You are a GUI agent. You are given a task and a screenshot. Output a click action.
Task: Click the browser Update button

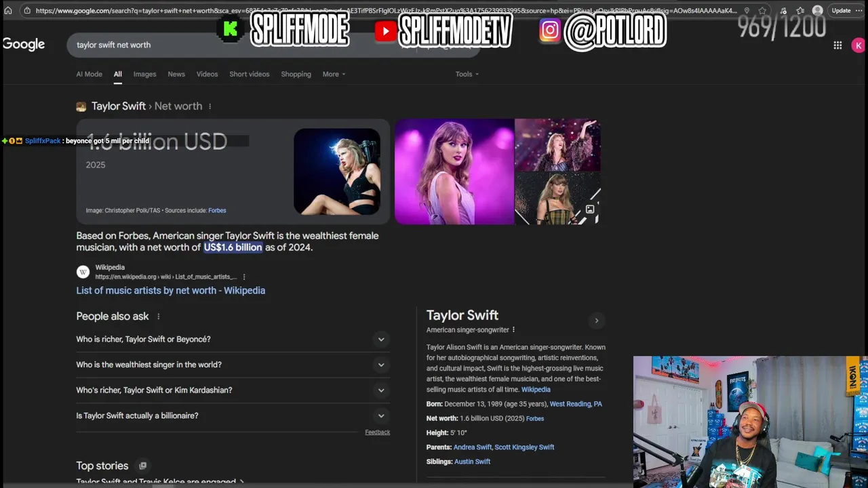(x=841, y=11)
